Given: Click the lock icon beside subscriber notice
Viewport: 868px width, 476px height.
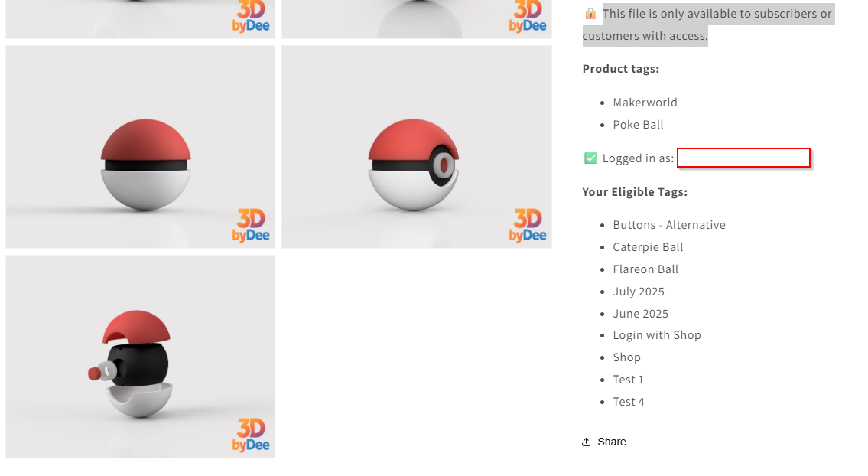Looking at the screenshot, I should 590,14.
